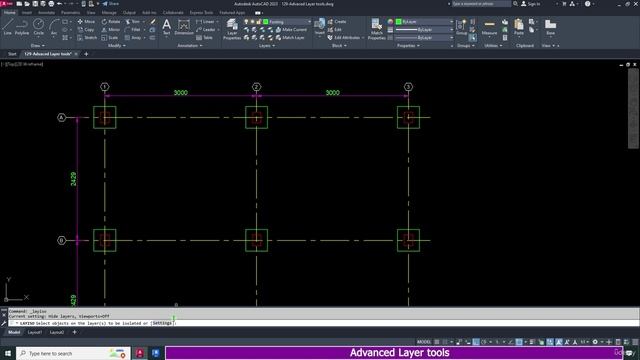Image resolution: width=640 pixels, height=360 pixels.
Task: Click the Array tool
Action: (133, 38)
